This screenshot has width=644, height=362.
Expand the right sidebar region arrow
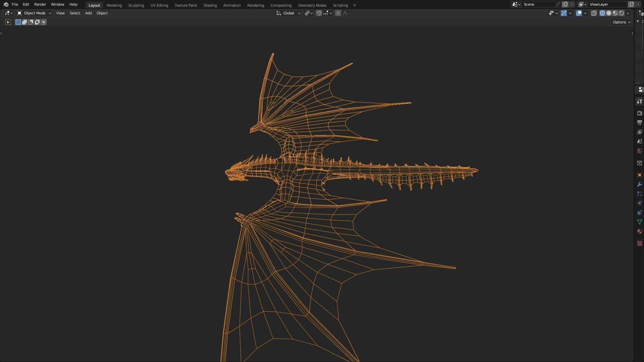click(x=632, y=33)
